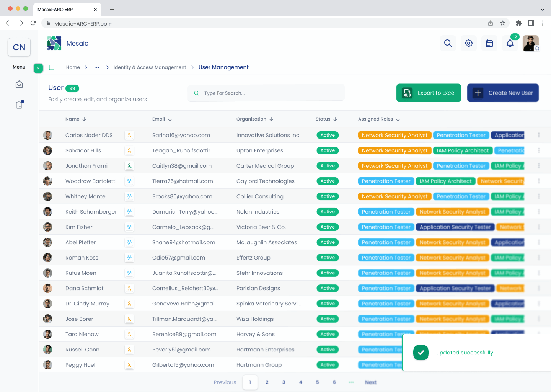Open settings gear in header
The width and height of the screenshot is (551, 392).
click(x=469, y=43)
